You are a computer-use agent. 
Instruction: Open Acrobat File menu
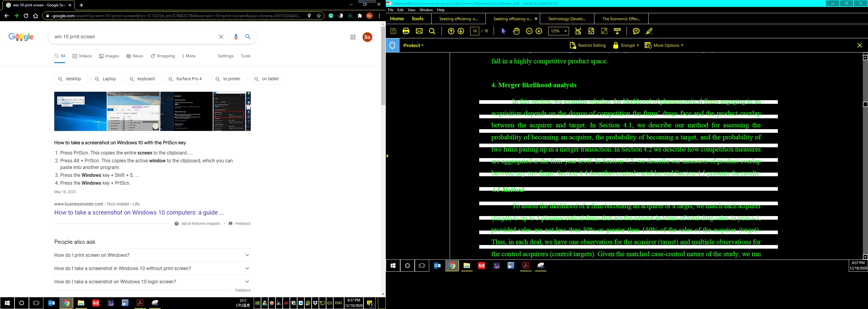tap(391, 10)
